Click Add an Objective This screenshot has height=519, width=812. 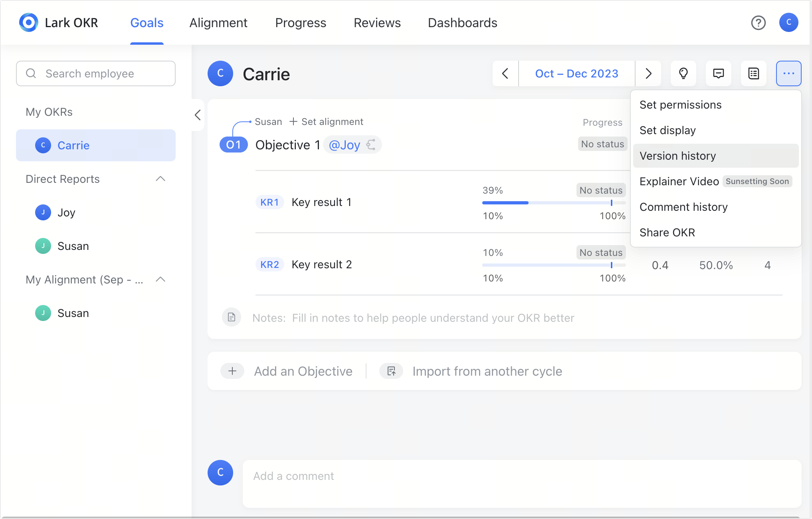click(x=303, y=371)
